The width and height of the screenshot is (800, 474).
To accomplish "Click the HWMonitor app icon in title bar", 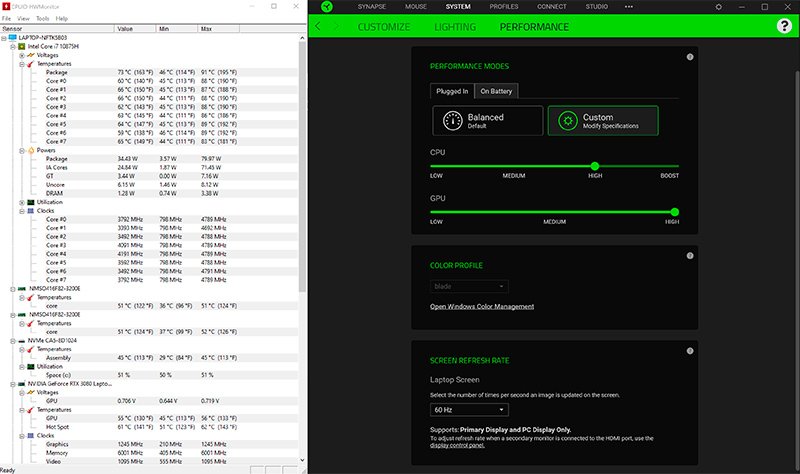I will click(6, 6).
